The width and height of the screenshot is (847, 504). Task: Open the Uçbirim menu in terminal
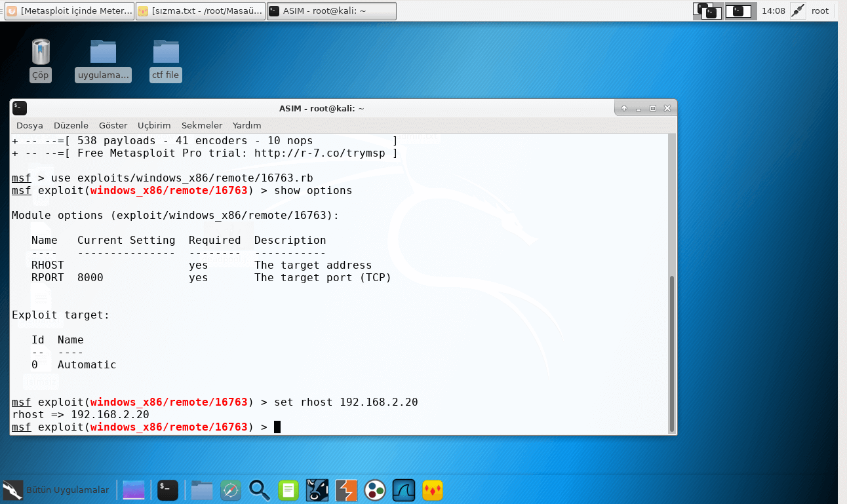coord(154,125)
